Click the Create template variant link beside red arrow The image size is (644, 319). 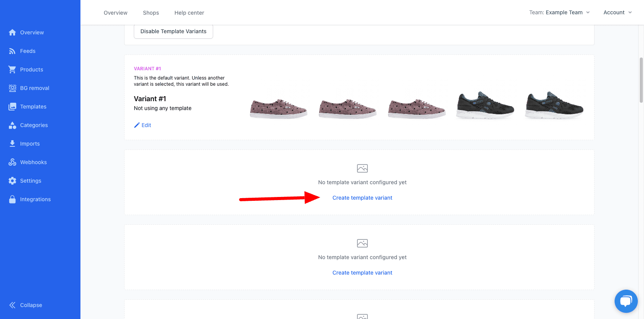tap(362, 198)
